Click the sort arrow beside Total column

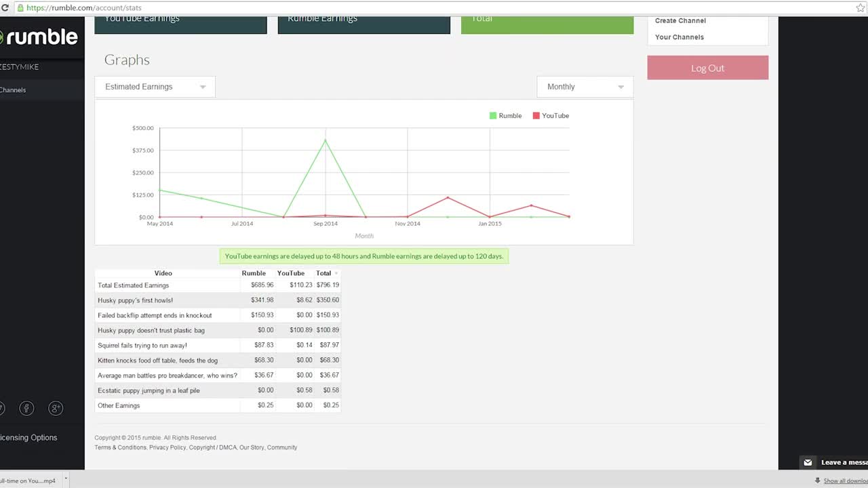click(336, 273)
